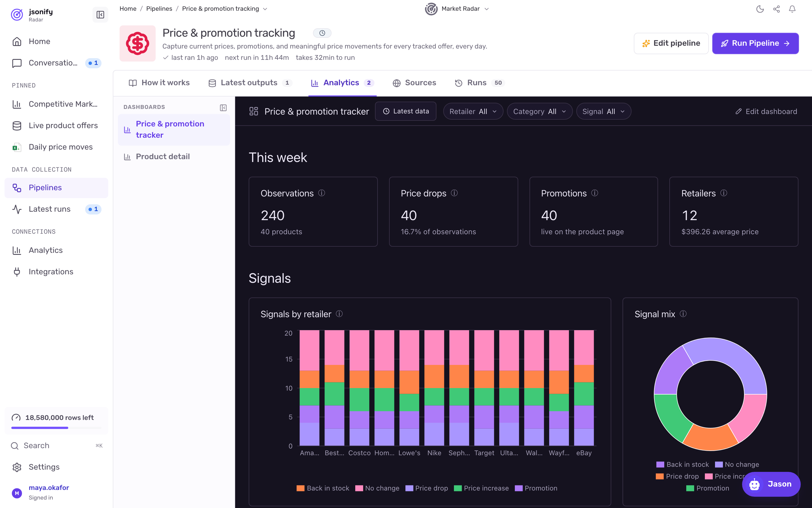Open the Jason assistant chat button
This screenshot has height=508, width=812.
pos(771,484)
